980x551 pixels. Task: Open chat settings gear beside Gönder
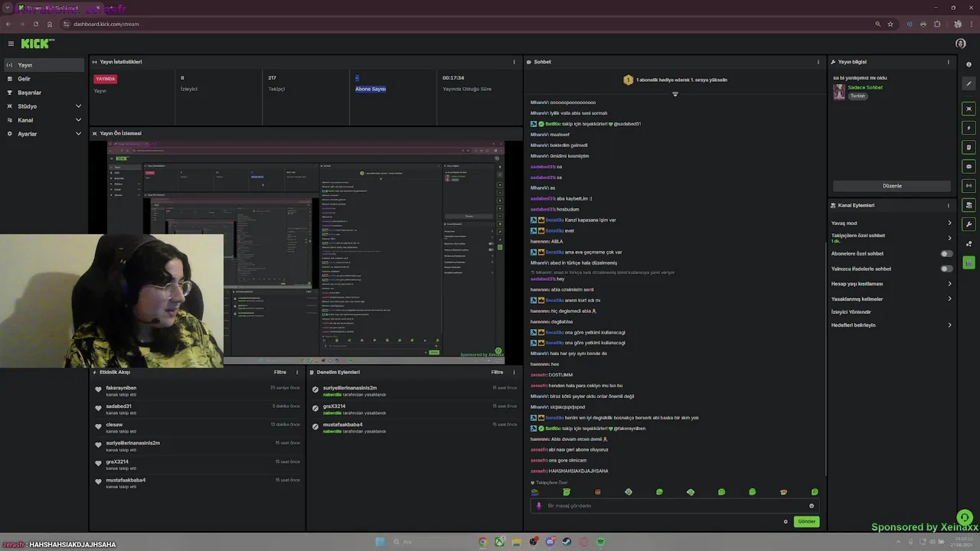(785, 522)
